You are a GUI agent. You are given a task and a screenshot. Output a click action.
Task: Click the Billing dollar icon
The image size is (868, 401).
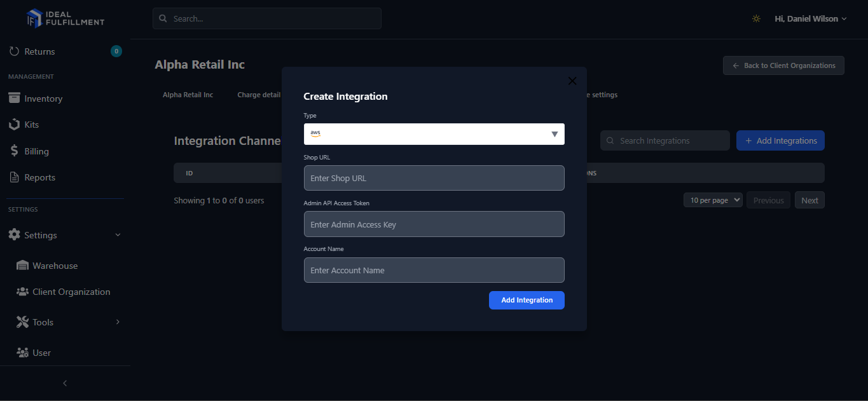[x=14, y=151]
